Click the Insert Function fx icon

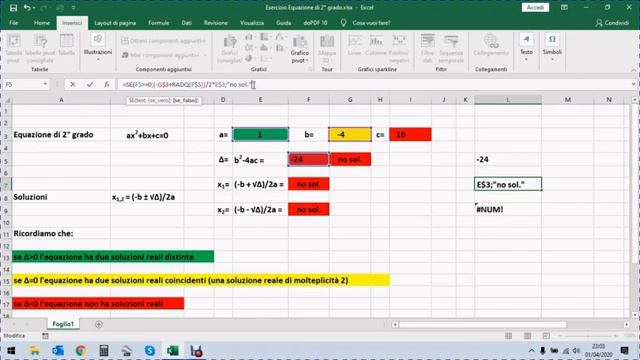[107, 84]
